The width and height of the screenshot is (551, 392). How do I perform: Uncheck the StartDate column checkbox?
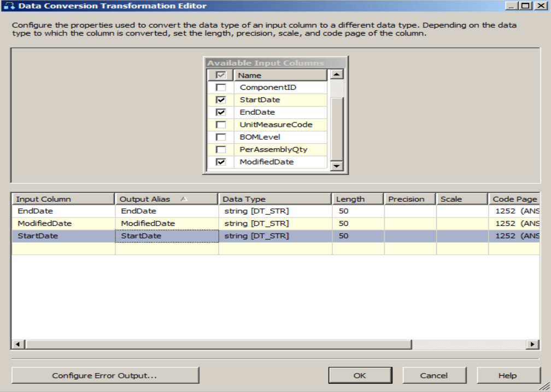(x=221, y=100)
